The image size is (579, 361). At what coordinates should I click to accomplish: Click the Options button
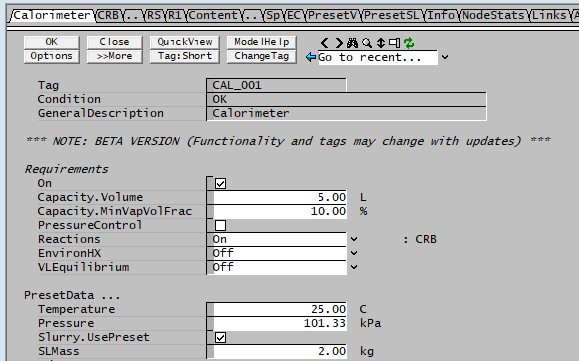[x=52, y=56]
